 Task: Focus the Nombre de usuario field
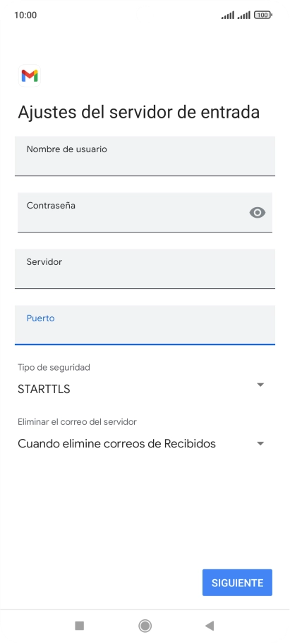tap(145, 156)
